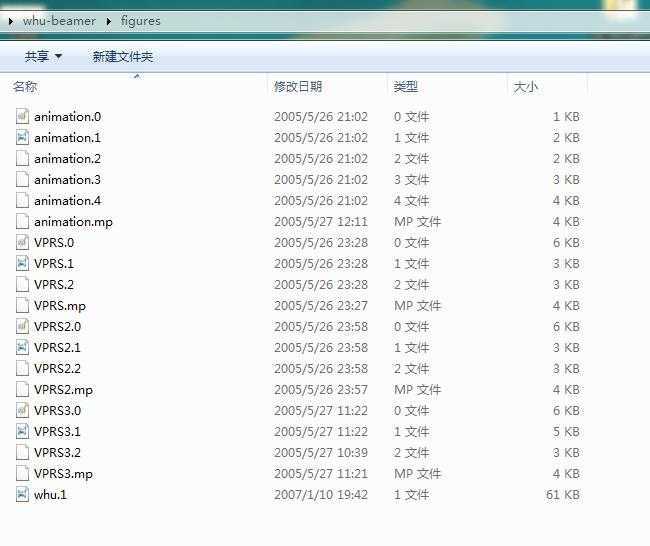The width and height of the screenshot is (650, 546).
Task: Sort by the 修改日期 column header
Action: (x=298, y=87)
